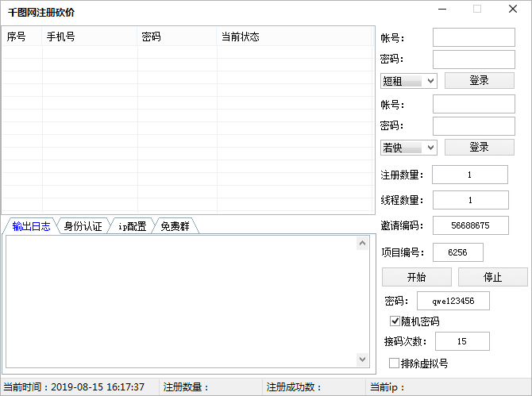The height and width of the screenshot is (396, 532).
Task: Click the 当前状态 column header
Action: 294,37
